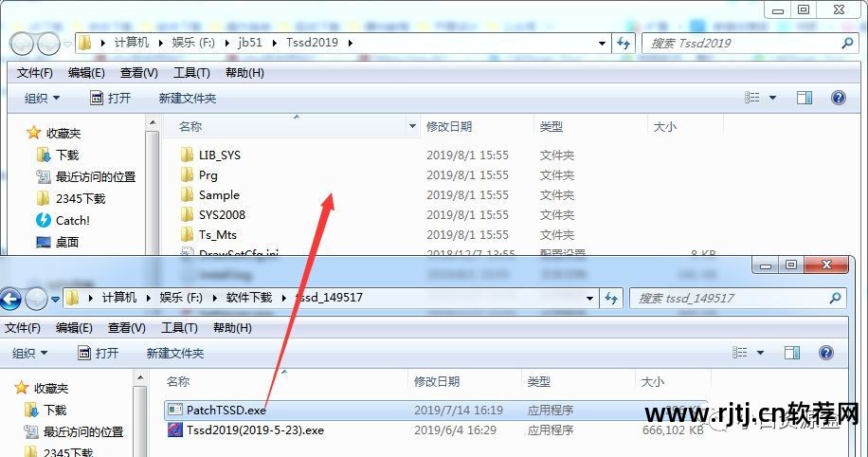Click back arrow in Tssd2019 window
This screenshot has width=868, height=457.
(22, 44)
